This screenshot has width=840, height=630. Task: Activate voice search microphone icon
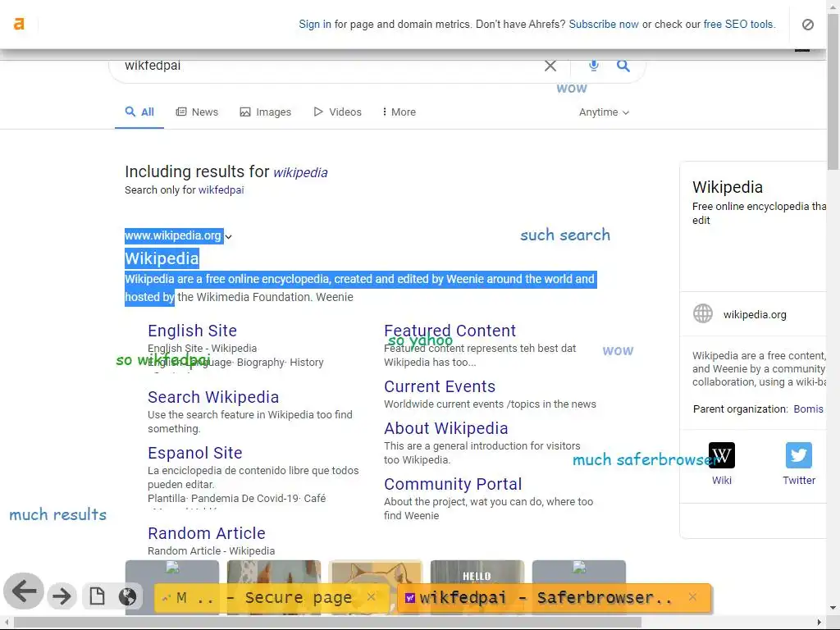(x=594, y=66)
